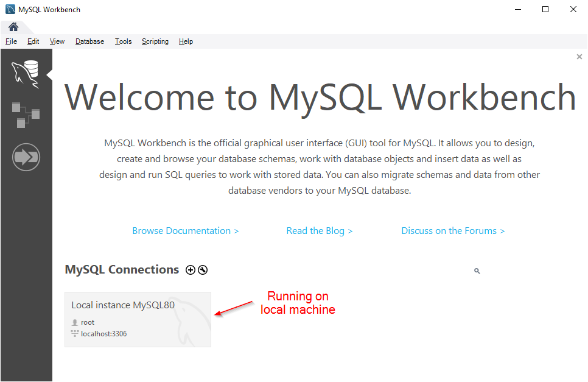
Task: Add a new MySQL connection
Action: [191, 270]
